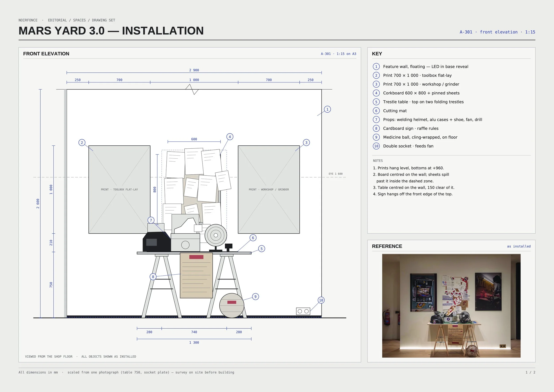This screenshot has height=392, width=554.
Task: Click the '740' trestle spacing dimension
Action: click(194, 332)
